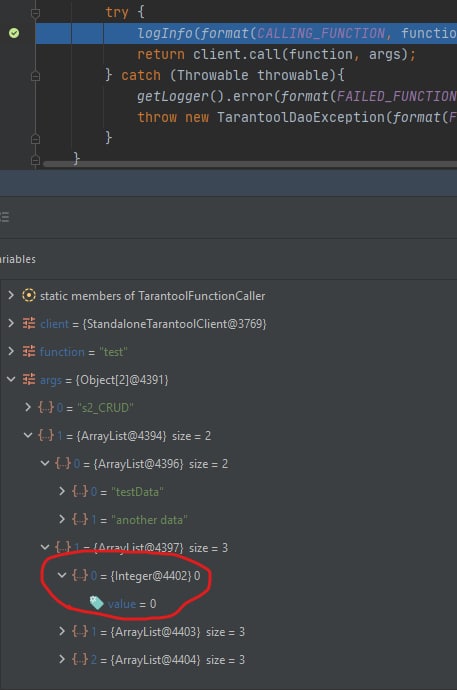Click the object icon beside ArrayList@4394
Image resolution: width=457 pixels, height=690 pixels.
coord(46,436)
